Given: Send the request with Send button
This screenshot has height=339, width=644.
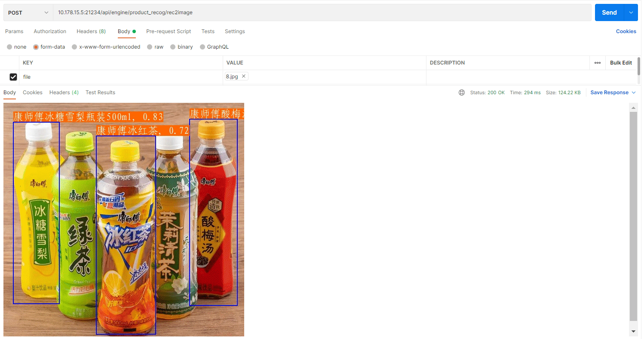Looking at the screenshot, I should tap(609, 12).
